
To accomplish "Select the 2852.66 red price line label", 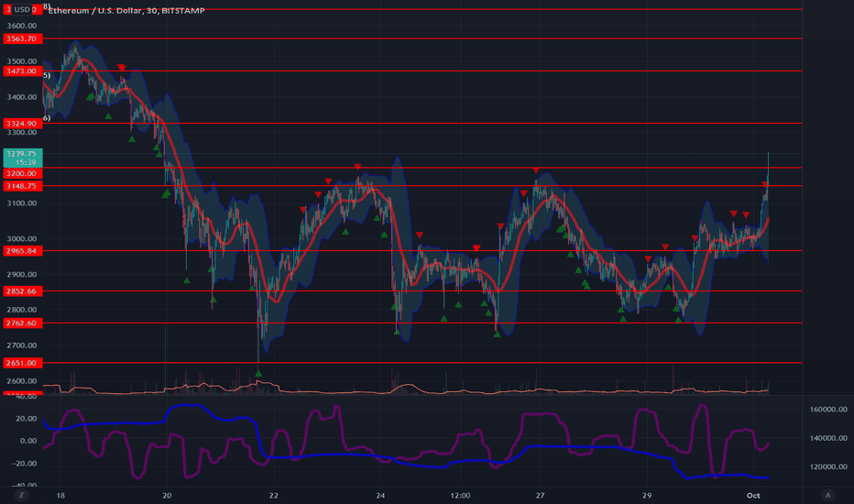I will [22, 291].
